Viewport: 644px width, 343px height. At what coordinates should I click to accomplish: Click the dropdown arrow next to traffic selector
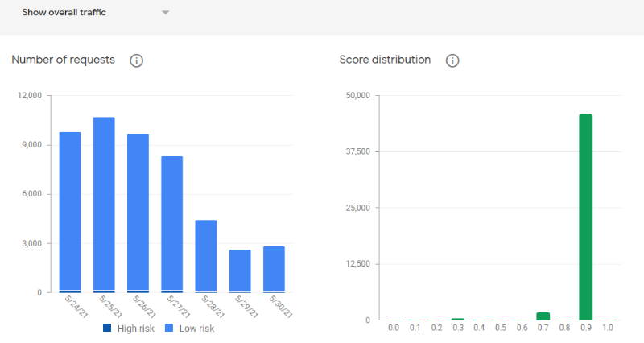pos(165,13)
